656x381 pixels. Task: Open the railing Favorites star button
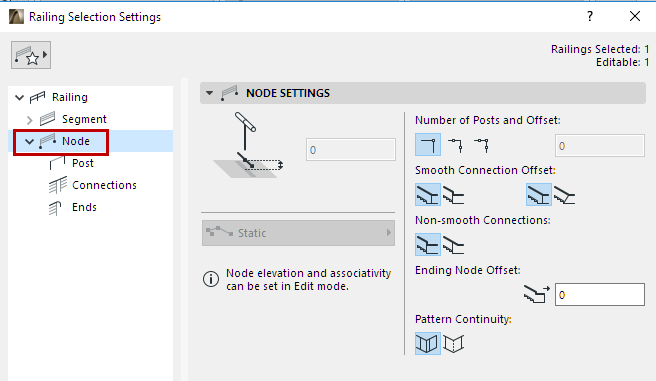(31, 55)
